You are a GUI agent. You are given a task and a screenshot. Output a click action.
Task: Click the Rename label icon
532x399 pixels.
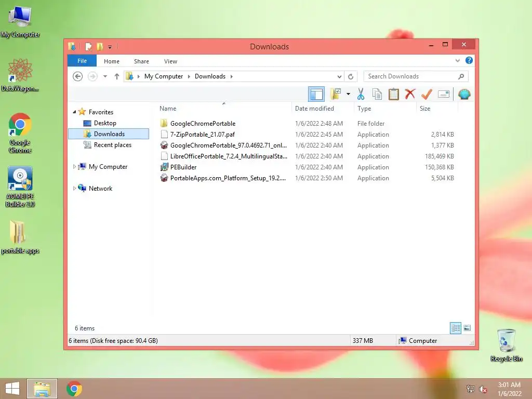click(444, 94)
